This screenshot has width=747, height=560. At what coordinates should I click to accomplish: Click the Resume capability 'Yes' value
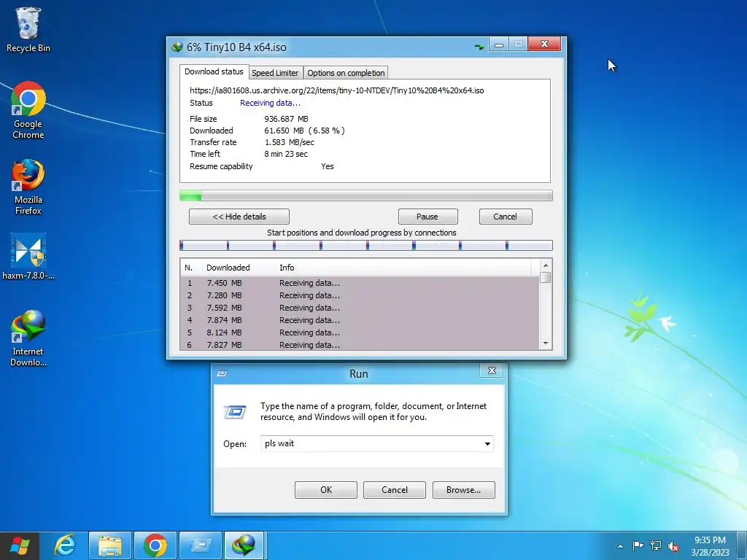(328, 166)
